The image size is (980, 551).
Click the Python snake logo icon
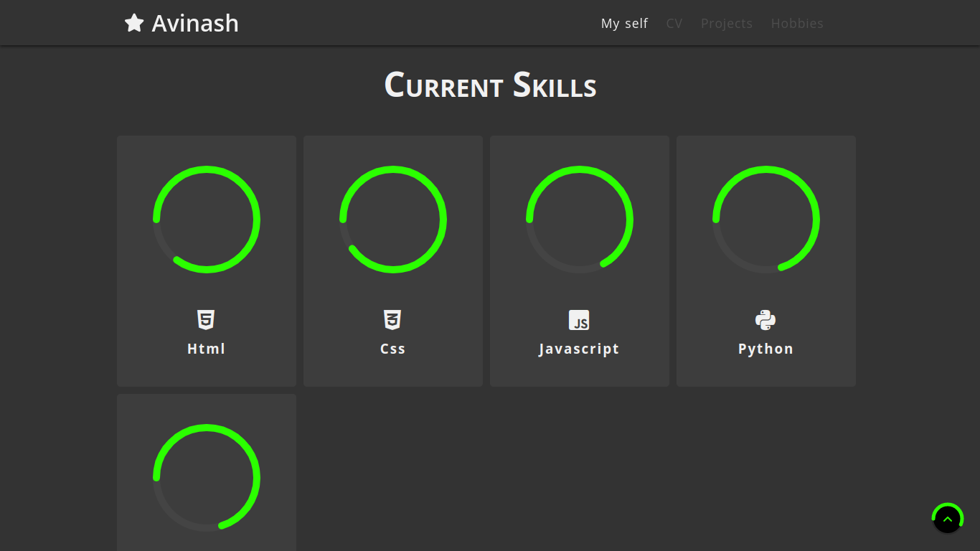coord(765,320)
